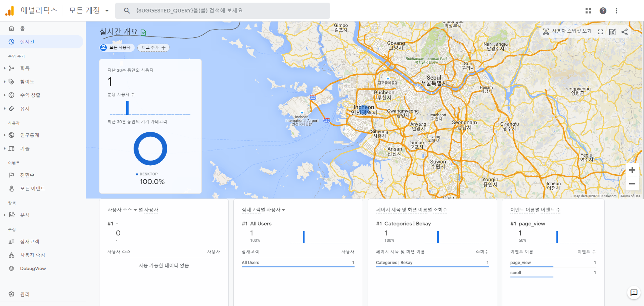Click the green verified checkmark beside 실시간 개요
The image size is (644, 306).
click(x=143, y=32)
